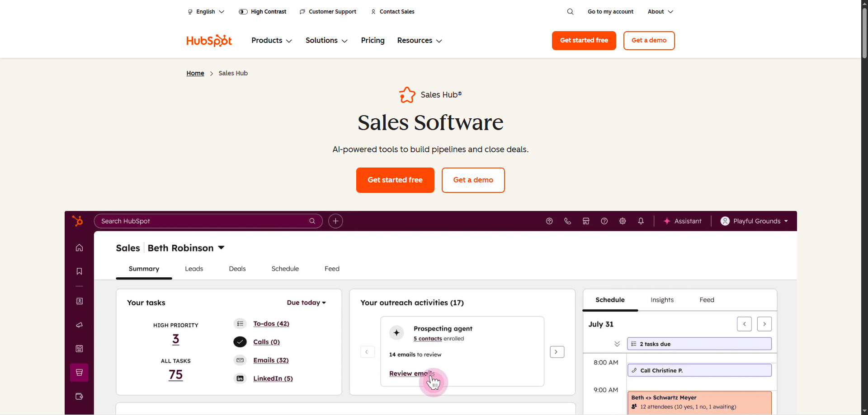
Task: Click the Review emails link
Action: coord(412,373)
